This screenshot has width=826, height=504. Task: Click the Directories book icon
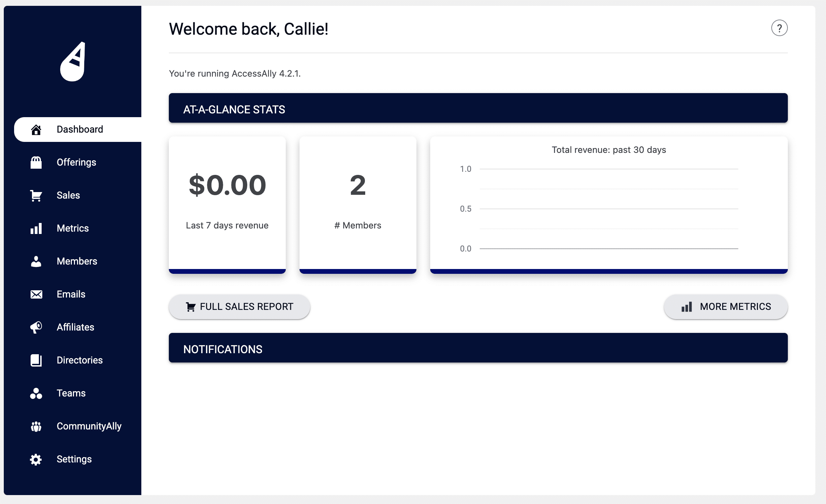(x=36, y=360)
